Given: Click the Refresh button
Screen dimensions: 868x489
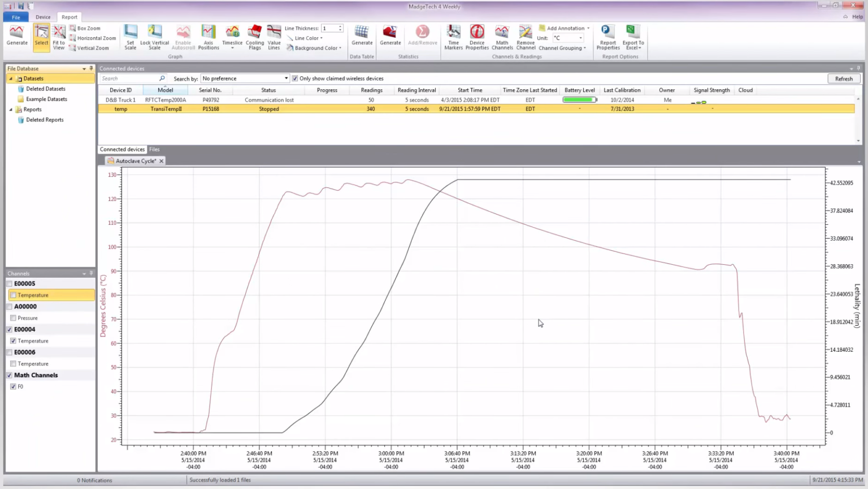Looking at the screenshot, I should click(x=843, y=78).
